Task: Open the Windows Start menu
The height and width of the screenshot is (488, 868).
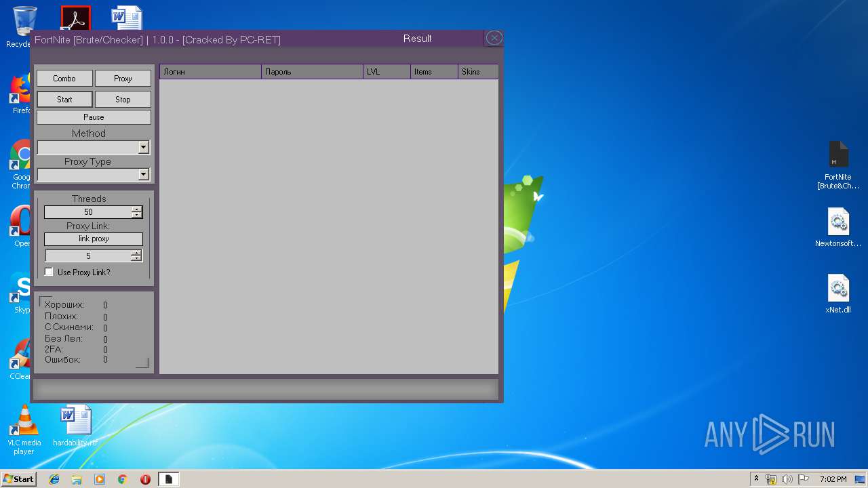Action: click(18, 479)
